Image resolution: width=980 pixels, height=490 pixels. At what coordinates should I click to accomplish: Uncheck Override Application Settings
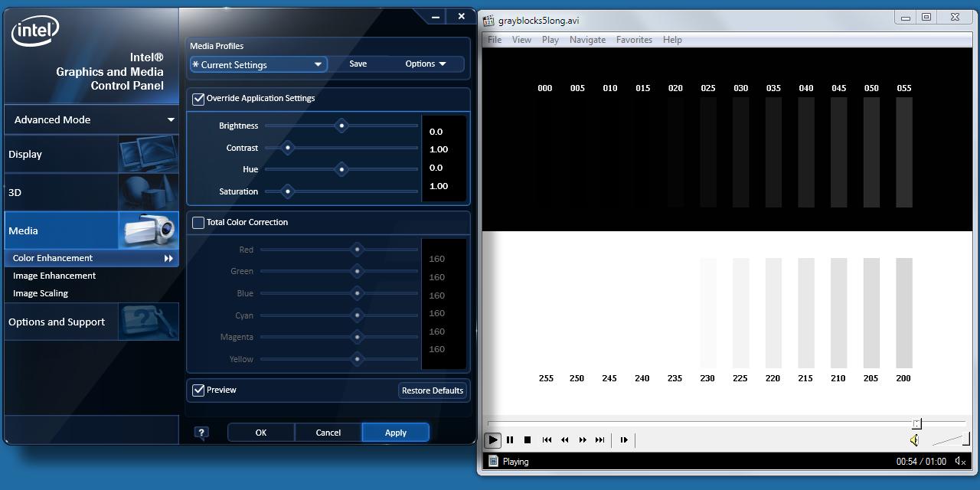click(198, 98)
